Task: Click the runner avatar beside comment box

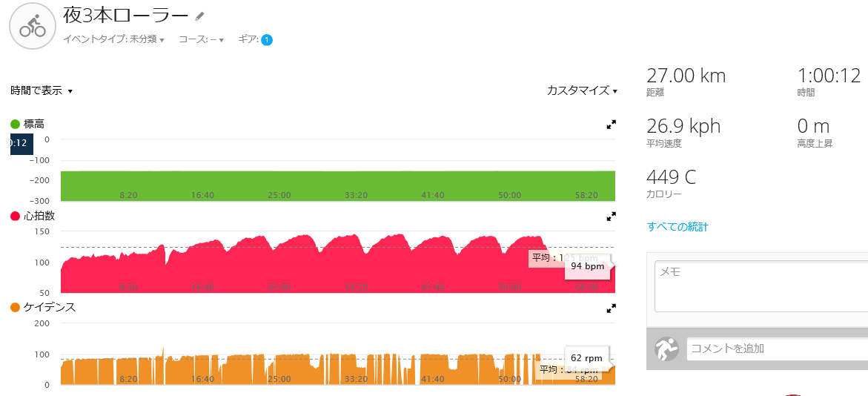Action: click(x=666, y=349)
